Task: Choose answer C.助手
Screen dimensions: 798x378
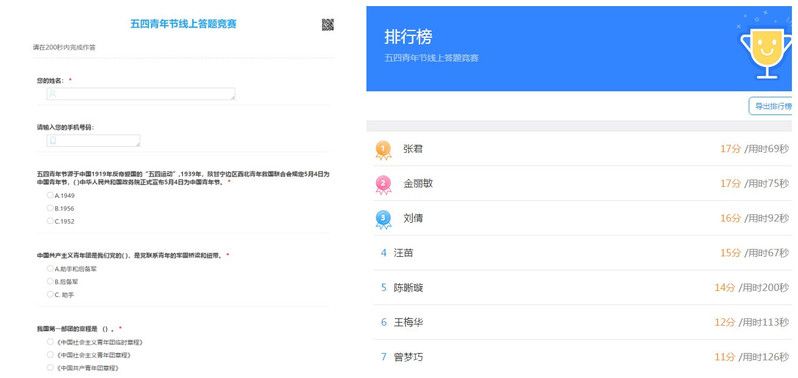Action: [x=50, y=294]
